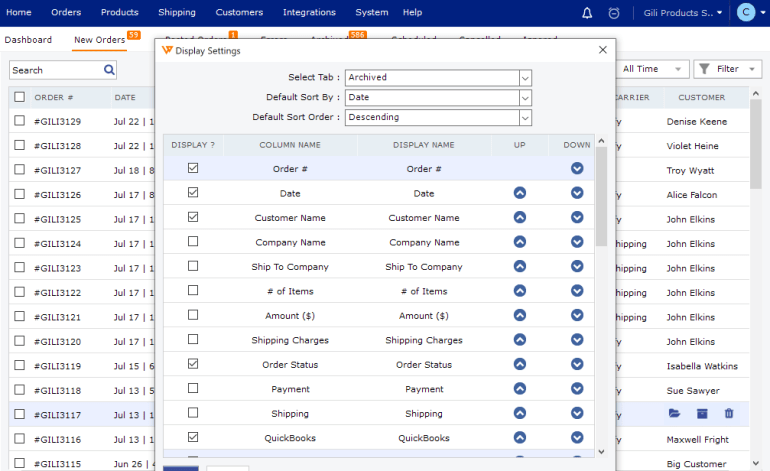Viewport: 770px width, 471px height.
Task: Open the System menu
Action: pos(372,12)
